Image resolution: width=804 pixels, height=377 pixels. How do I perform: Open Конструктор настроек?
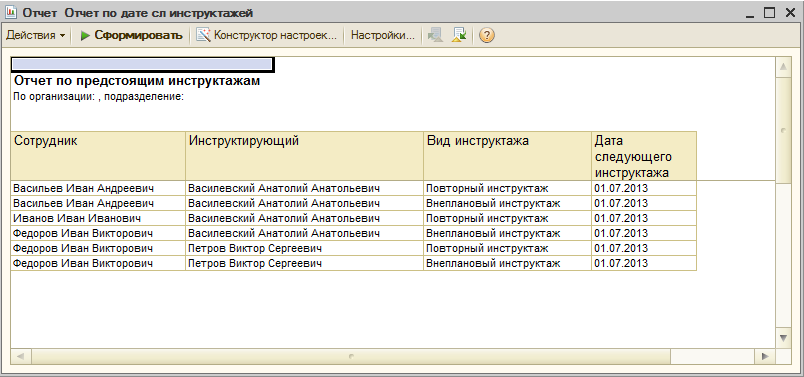point(267,35)
